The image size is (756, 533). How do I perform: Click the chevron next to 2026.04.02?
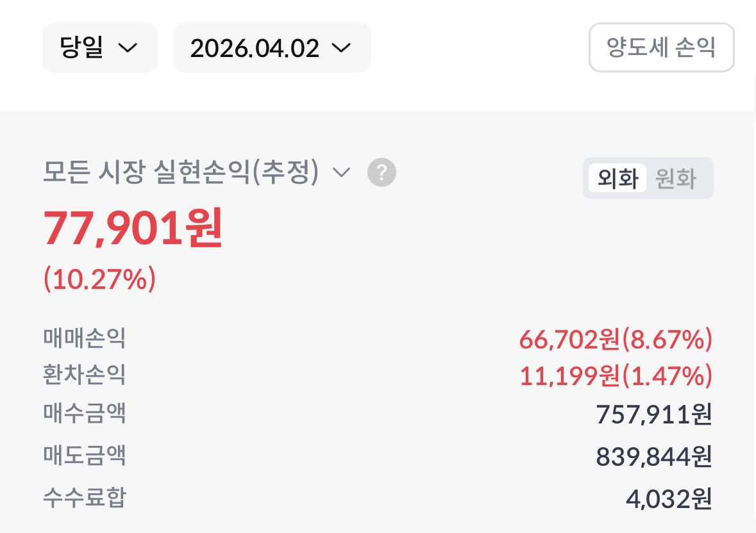tap(341, 48)
